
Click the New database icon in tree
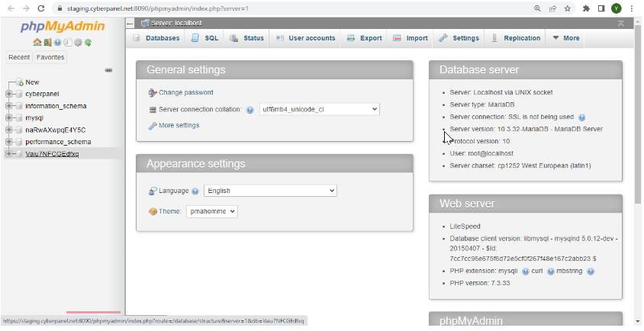pyautogui.click(x=19, y=82)
